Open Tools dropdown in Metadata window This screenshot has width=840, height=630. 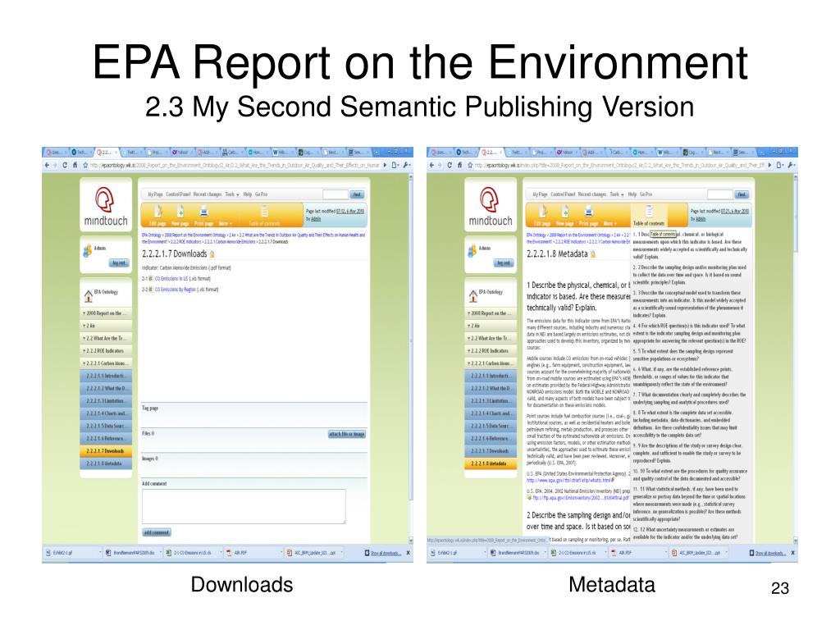click(617, 194)
